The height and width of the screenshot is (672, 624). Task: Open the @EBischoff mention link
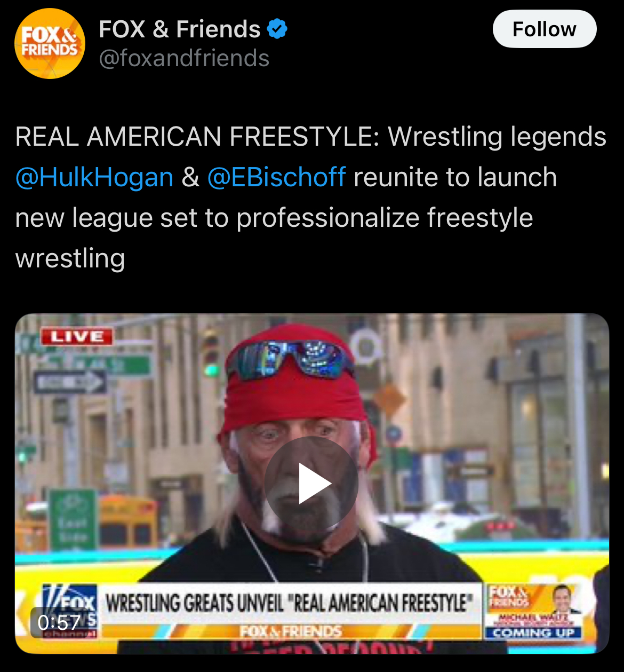tap(276, 177)
